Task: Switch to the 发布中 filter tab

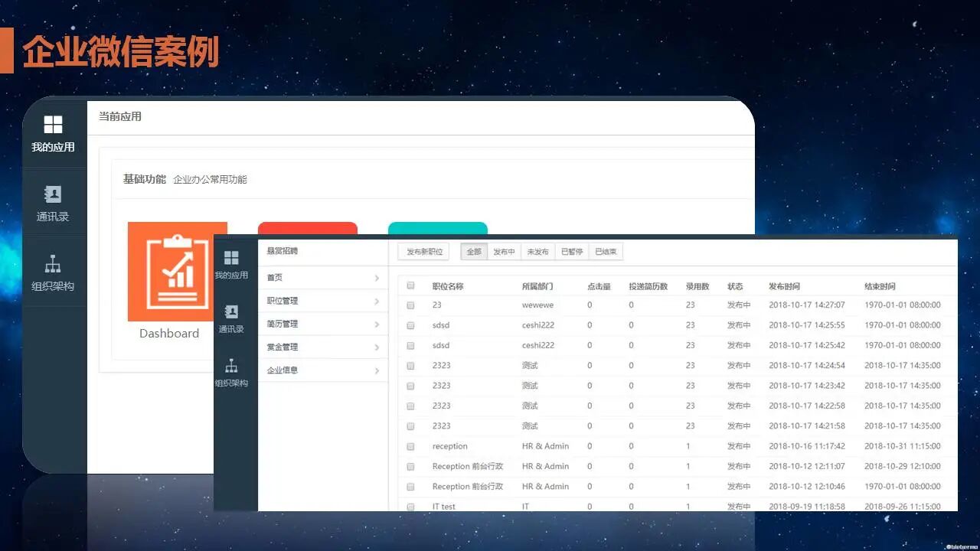Action: (x=505, y=251)
